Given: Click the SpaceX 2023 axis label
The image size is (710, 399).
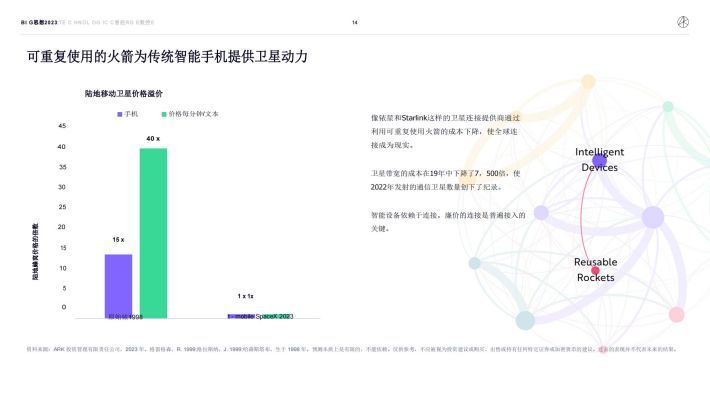Looking at the screenshot, I should coord(274,317).
